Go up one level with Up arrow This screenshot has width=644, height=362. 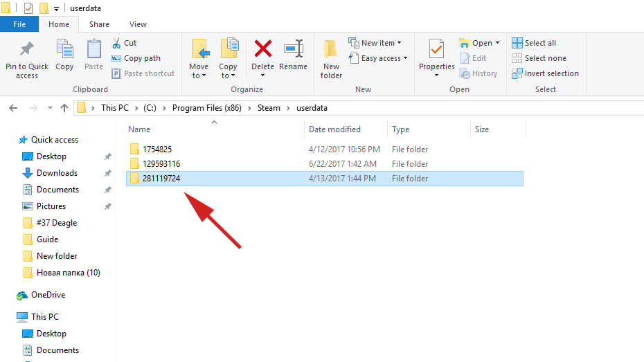(x=64, y=108)
